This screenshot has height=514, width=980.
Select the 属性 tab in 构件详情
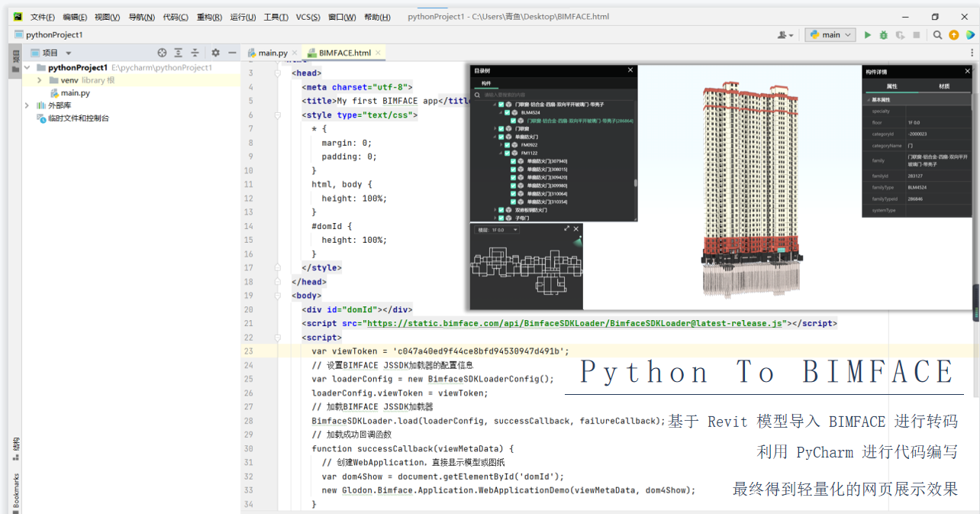click(x=891, y=86)
